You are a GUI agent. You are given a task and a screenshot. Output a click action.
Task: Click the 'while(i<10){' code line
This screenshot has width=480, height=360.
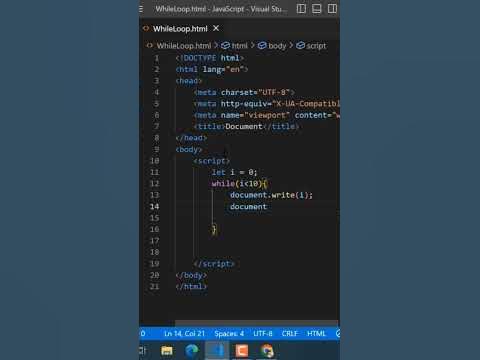coord(239,184)
